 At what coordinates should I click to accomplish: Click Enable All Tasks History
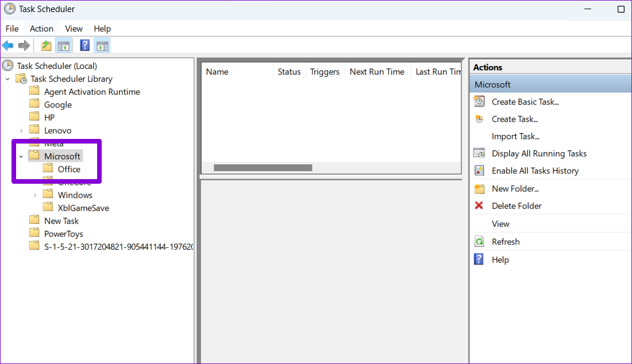pyautogui.click(x=535, y=171)
